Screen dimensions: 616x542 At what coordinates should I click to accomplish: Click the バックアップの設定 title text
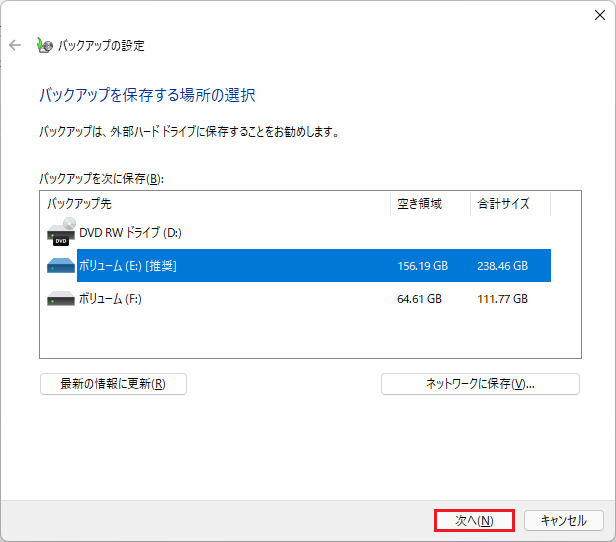[101, 46]
